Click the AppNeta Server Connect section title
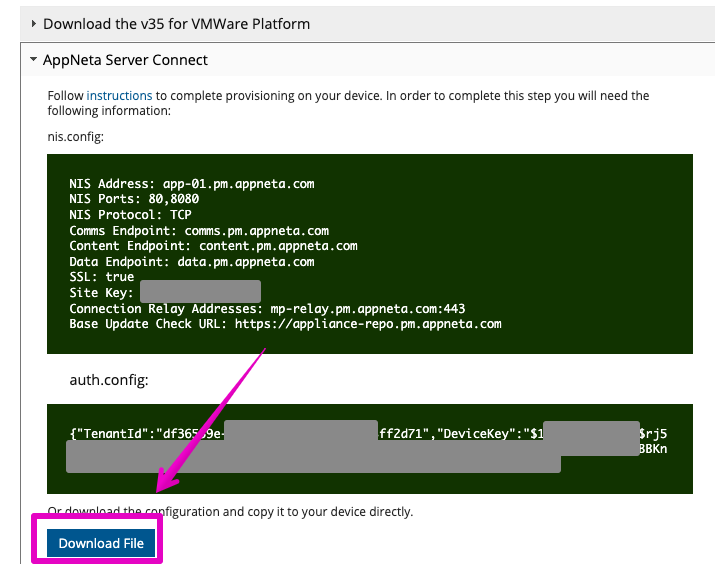This screenshot has width=715, height=567. click(x=125, y=60)
